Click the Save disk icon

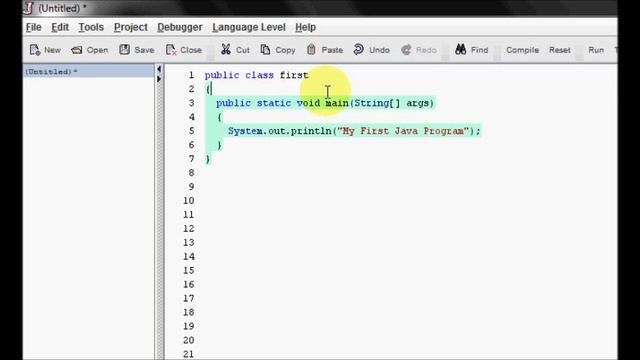[124, 50]
